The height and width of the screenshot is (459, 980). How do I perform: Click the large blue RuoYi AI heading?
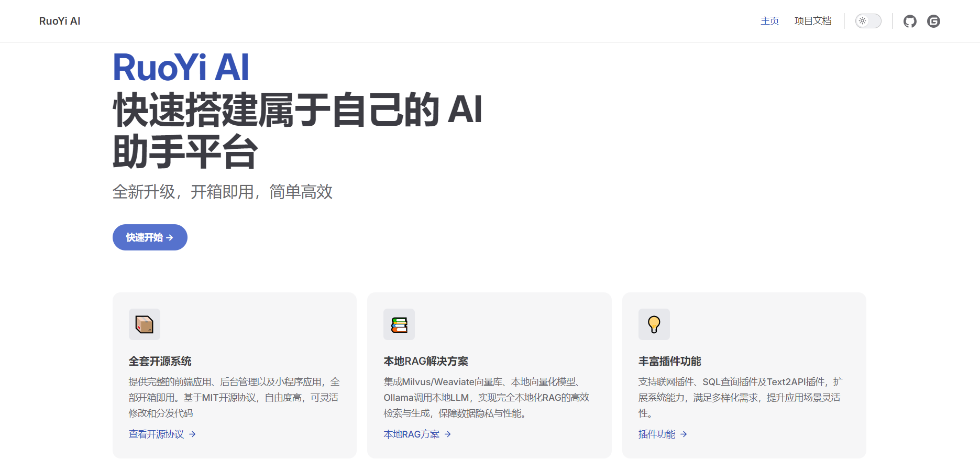tap(181, 68)
